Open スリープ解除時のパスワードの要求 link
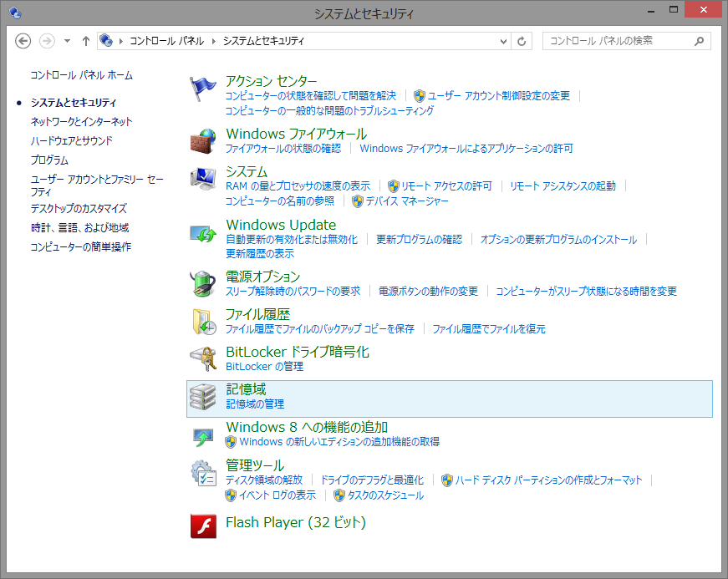 click(293, 292)
